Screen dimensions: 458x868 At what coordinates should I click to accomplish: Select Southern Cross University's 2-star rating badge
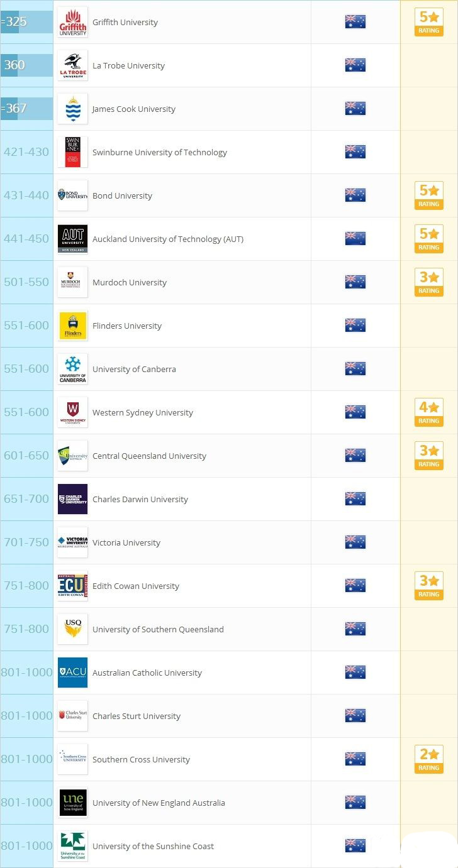click(429, 759)
